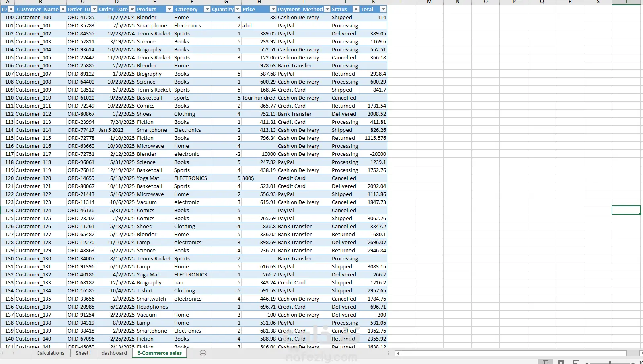This screenshot has width=643, height=364.
Task: Click the left arrow of horizontal scrollbar
Action: (398, 353)
